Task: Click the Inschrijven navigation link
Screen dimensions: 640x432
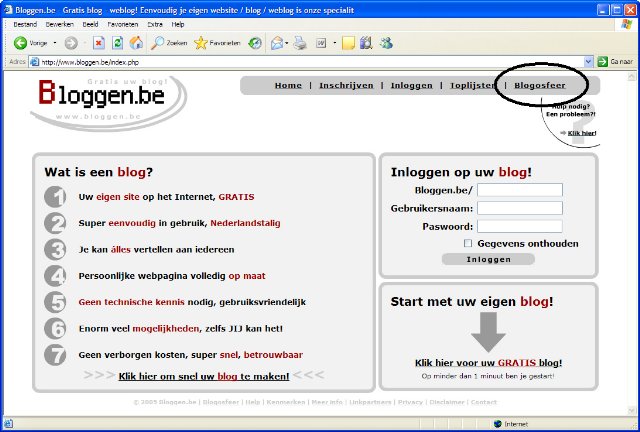Action: pyautogui.click(x=346, y=86)
